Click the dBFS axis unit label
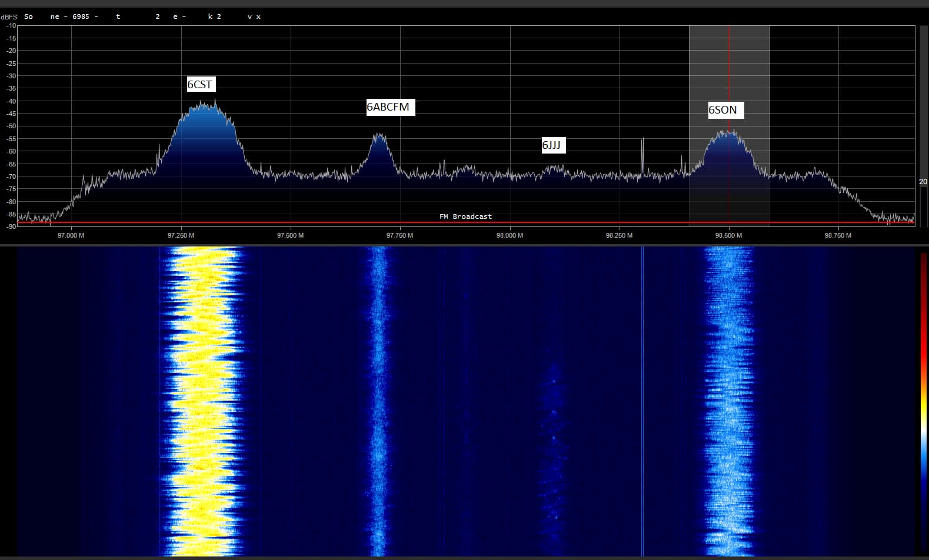 tap(9, 17)
